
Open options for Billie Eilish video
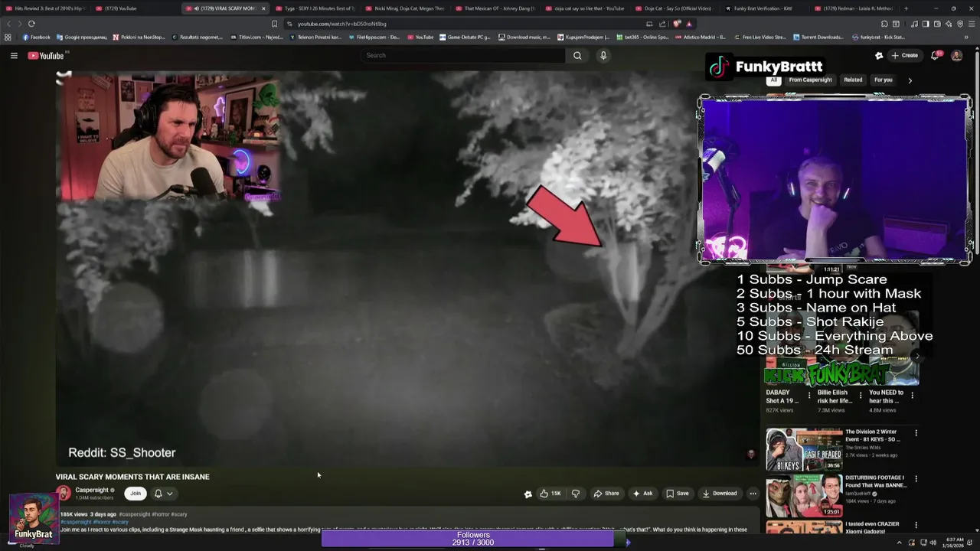tap(861, 396)
